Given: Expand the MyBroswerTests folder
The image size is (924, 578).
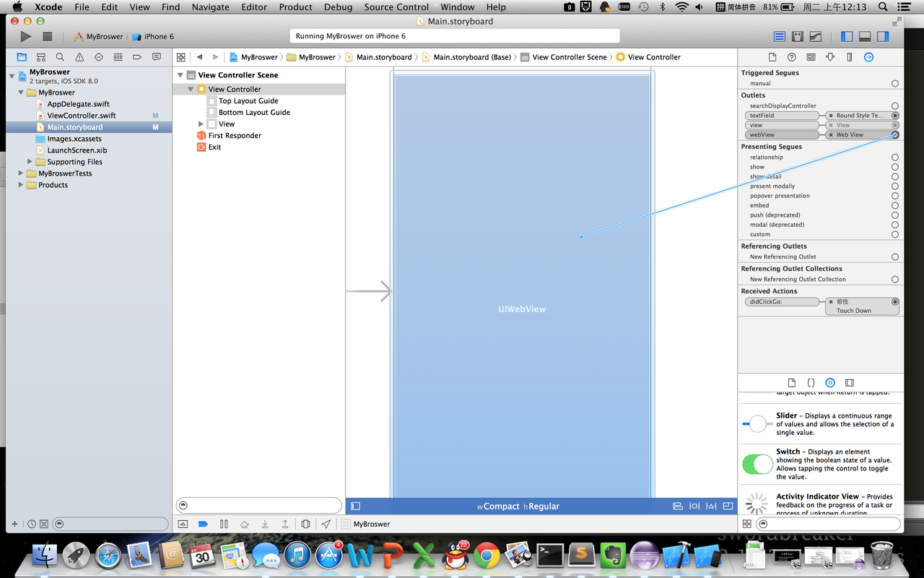Looking at the screenshot, I should (x=21, y=173).
